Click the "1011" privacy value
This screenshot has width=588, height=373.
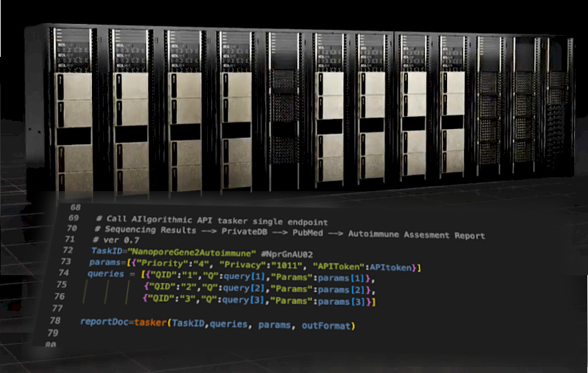pyautogui.click(x=287, y=265)
